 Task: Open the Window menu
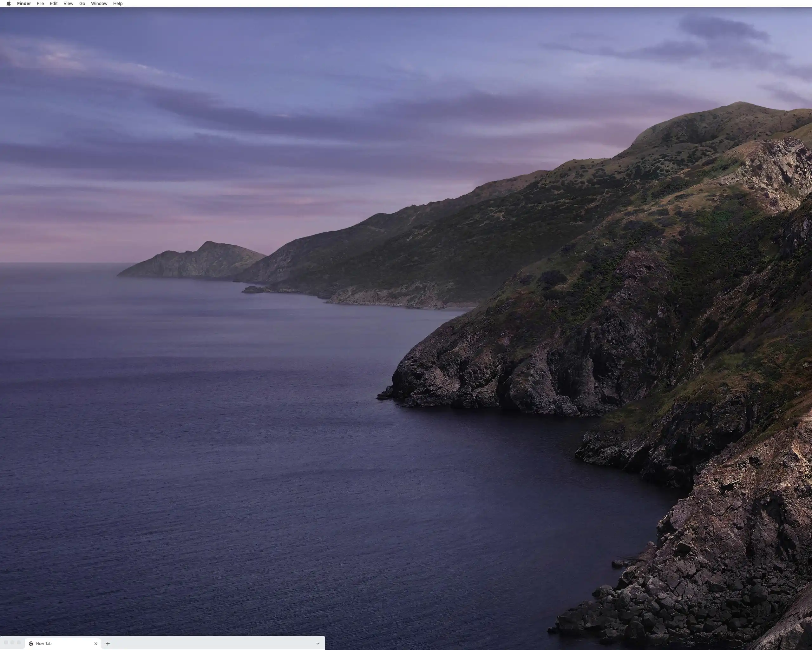[99, 3]
